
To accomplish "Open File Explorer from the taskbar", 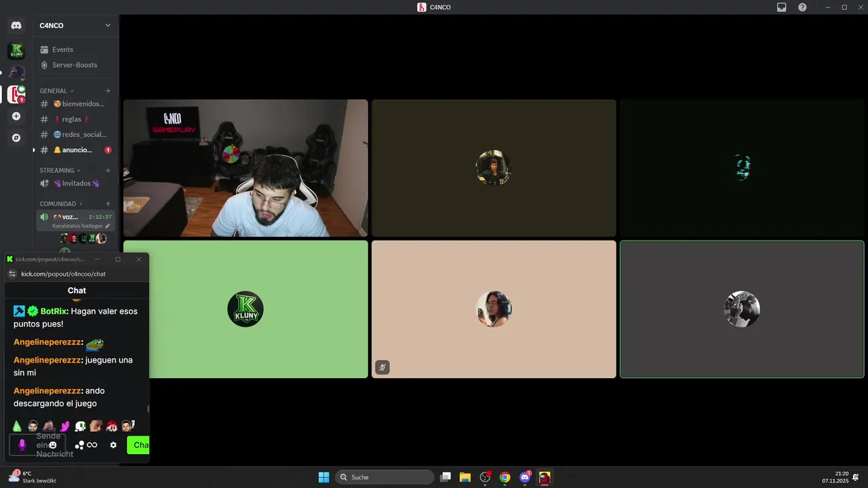I will [x=465, y=477].
